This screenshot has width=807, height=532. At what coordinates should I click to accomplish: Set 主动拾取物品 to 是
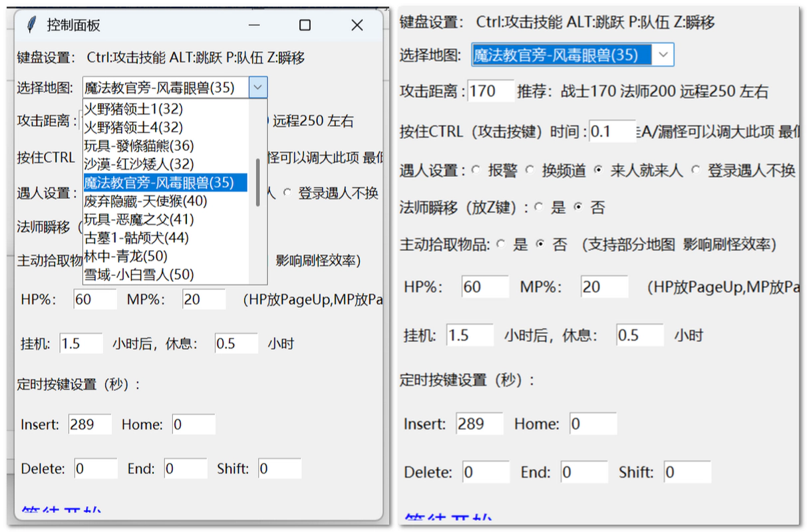pos(500,245)
